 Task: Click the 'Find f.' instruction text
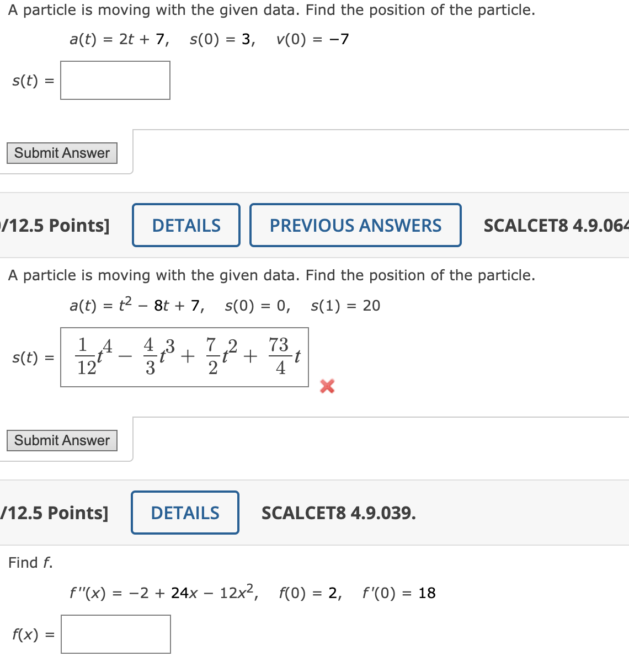[x=30, y=563]
